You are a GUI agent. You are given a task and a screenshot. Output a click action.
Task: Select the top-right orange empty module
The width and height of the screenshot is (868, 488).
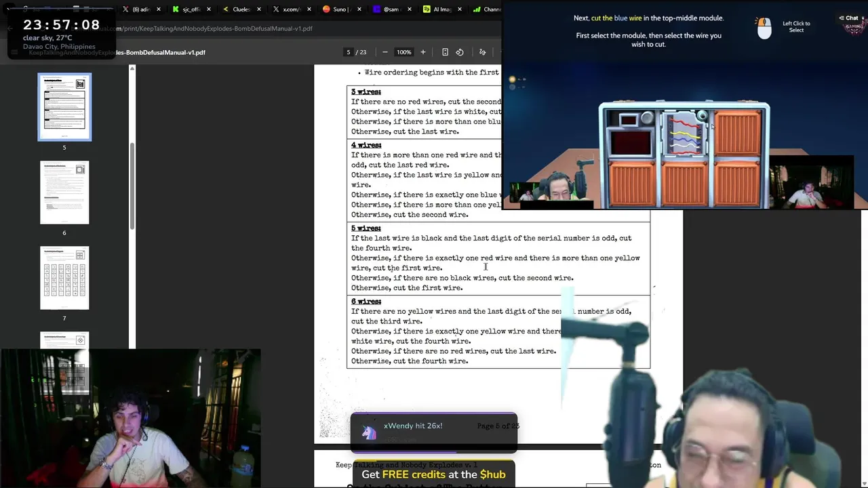738,132
